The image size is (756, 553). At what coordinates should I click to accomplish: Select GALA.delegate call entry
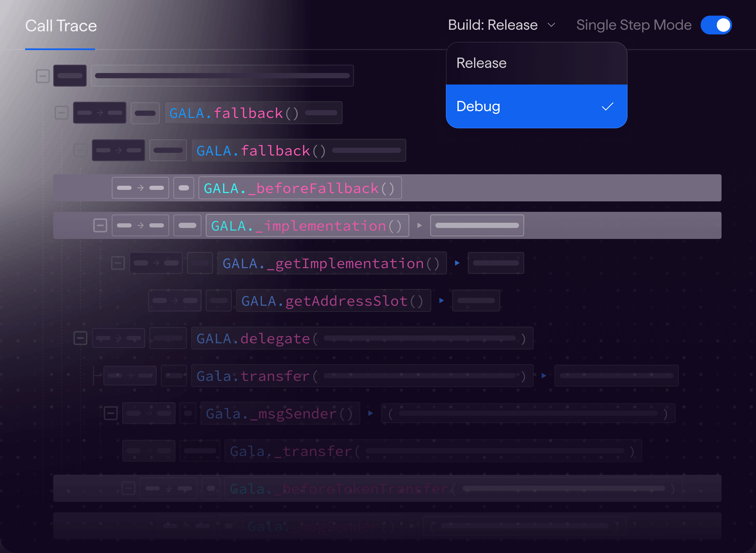coord(362,338)
